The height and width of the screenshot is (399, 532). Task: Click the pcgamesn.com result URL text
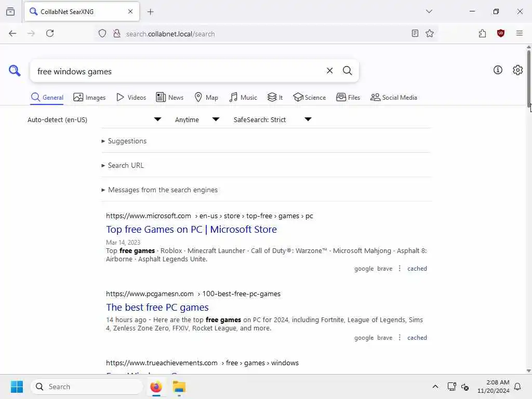point(193,294)
